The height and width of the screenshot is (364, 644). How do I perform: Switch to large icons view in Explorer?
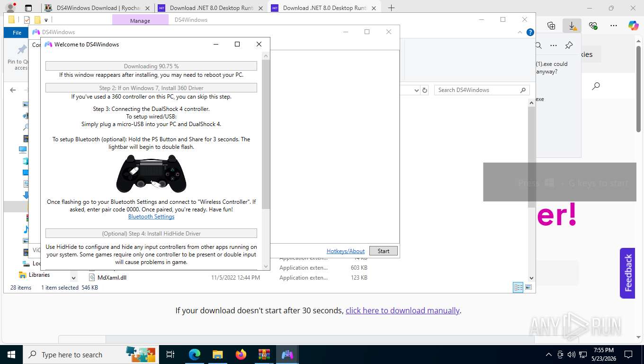tap(528, 287)
